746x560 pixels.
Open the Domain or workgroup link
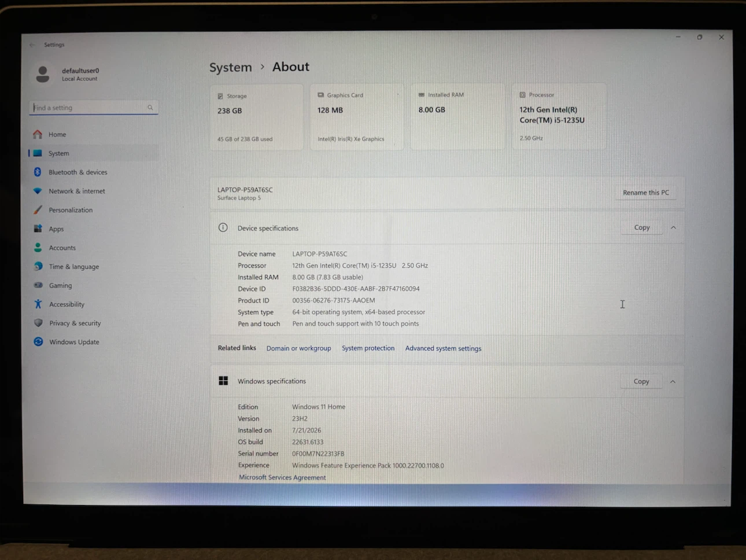[298, 348]
